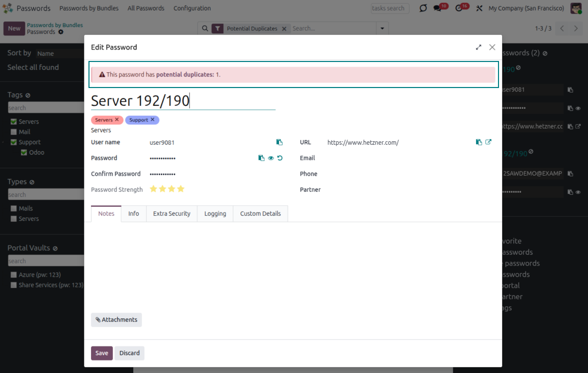Image resolution: width=588 pixels, height=373 pixels.
Task: Toggle the Azure portal vault checkbox
Action: tap(14, 275)
